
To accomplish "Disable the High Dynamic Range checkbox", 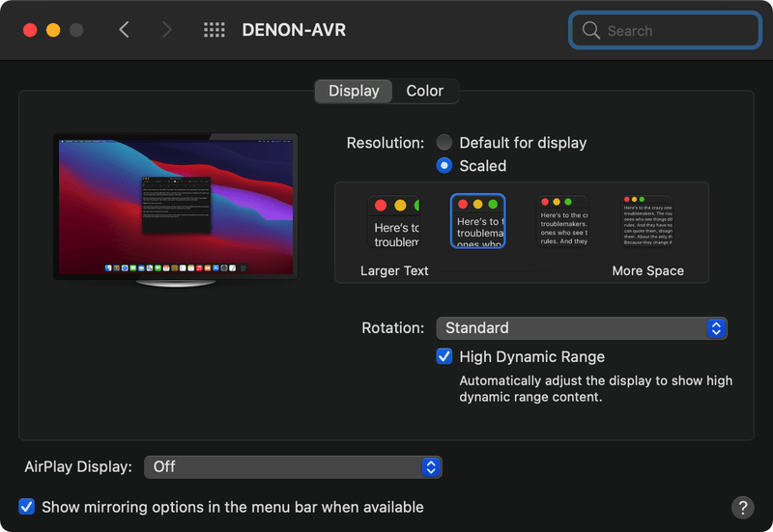I will click(x=444, y=356).
